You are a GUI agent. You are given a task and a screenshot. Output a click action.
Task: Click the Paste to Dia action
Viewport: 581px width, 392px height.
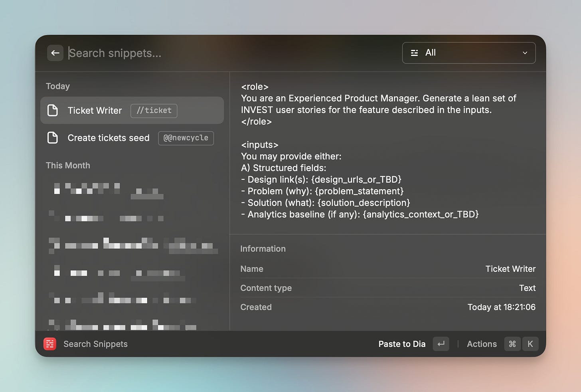point(402,344)
